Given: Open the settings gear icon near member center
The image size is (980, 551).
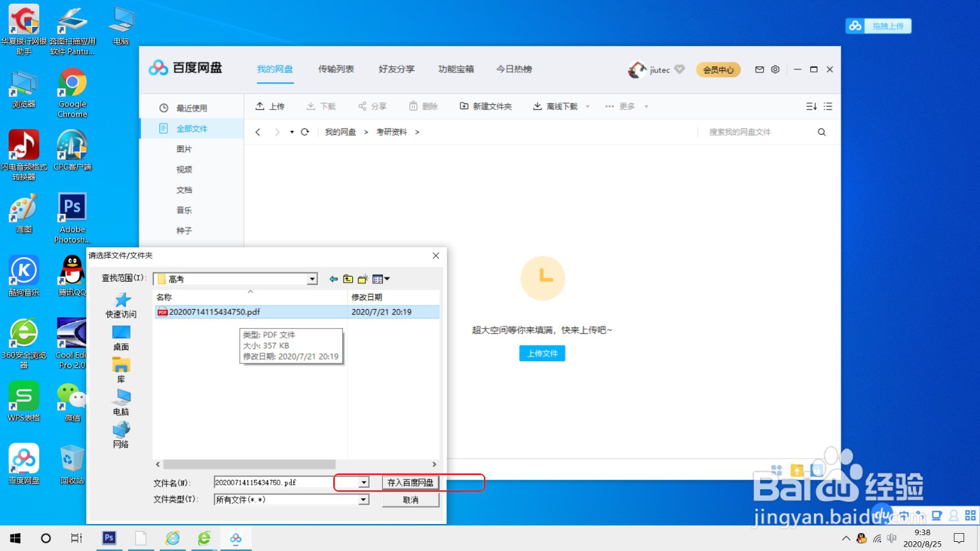Looking at the screenshot, I should point(775,70).
